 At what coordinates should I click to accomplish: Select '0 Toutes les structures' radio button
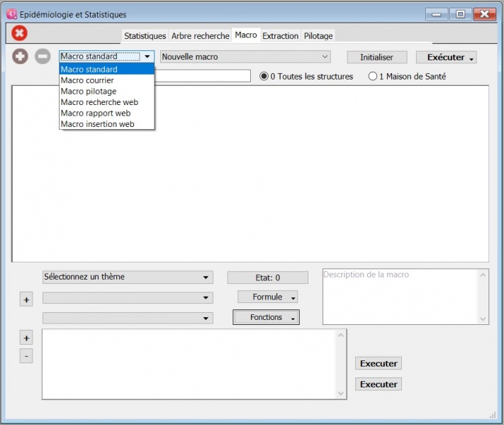(264, 77)
